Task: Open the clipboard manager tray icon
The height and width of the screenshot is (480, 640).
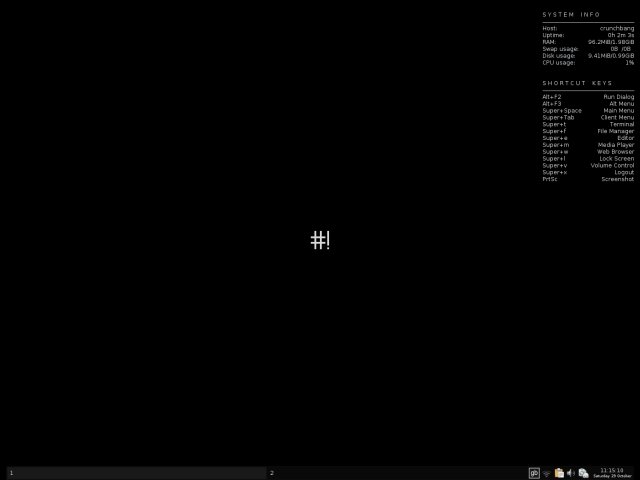Action: 559,473
